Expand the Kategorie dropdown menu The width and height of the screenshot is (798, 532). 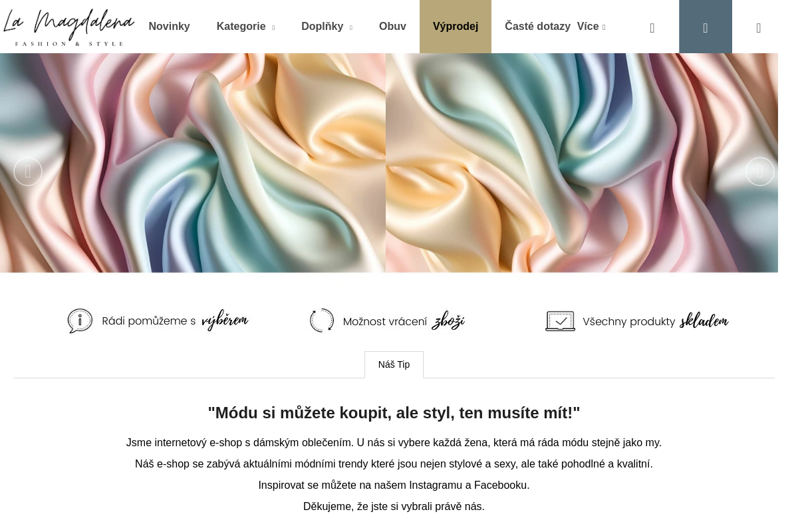pos(245,27)
